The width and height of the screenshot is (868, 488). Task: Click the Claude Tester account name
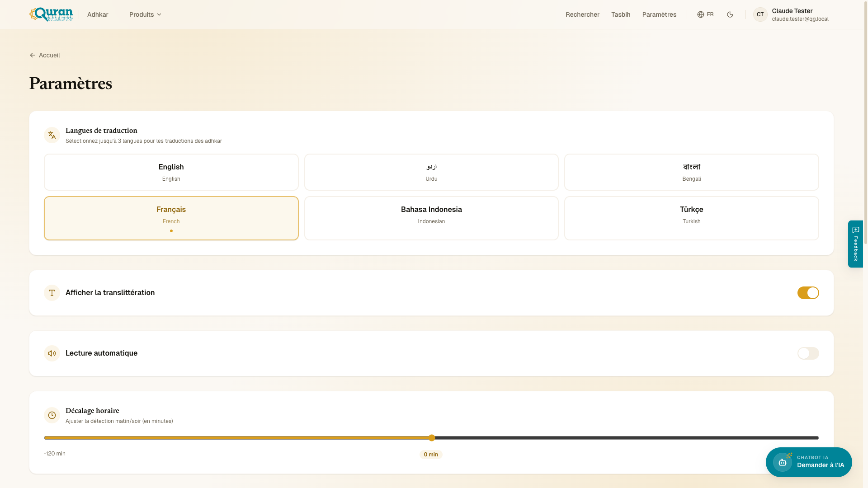point(792,11)
